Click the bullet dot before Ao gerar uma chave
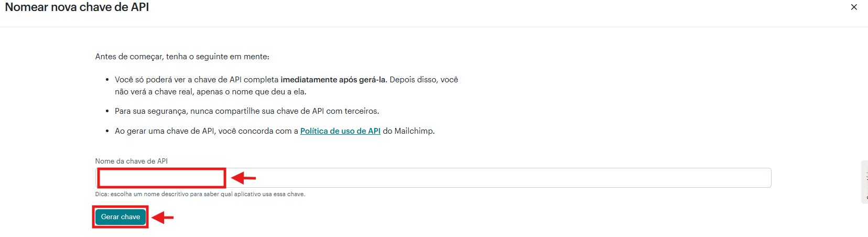The height and width of the screenshot is (237, 868). tap(107, 131)
